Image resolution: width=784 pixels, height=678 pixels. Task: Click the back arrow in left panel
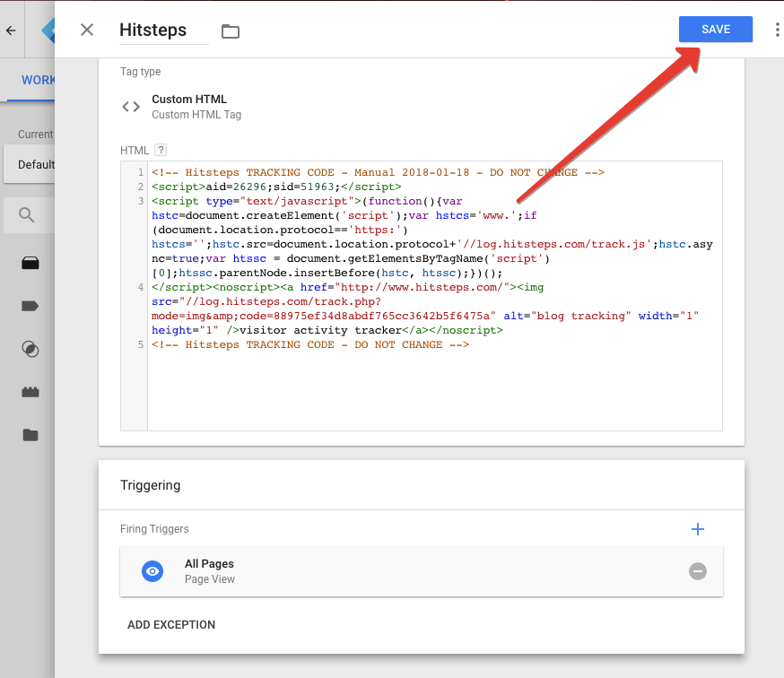(11, 30)
